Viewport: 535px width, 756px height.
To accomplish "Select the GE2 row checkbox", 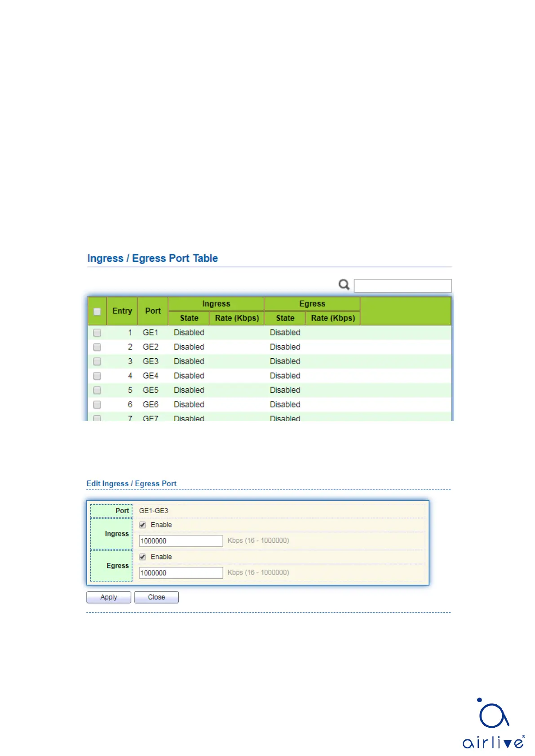I will point(97,347).
